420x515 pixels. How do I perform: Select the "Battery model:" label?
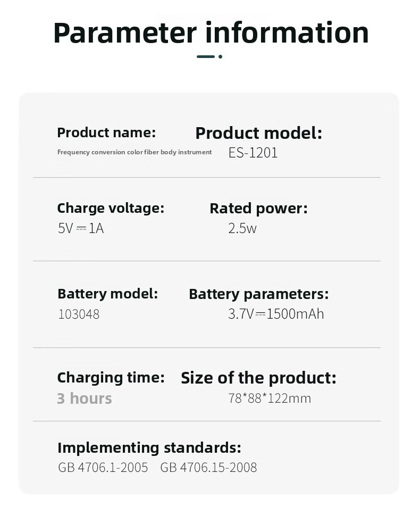[107, 294]
